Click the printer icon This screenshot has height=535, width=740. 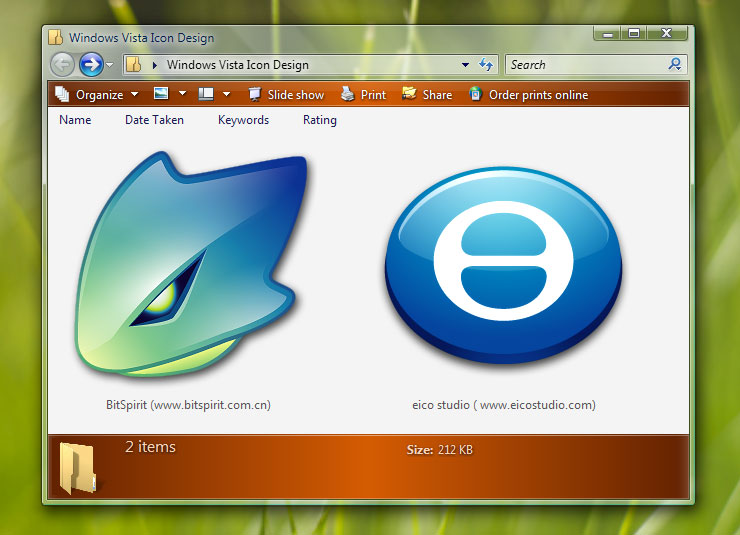(348, 94)
